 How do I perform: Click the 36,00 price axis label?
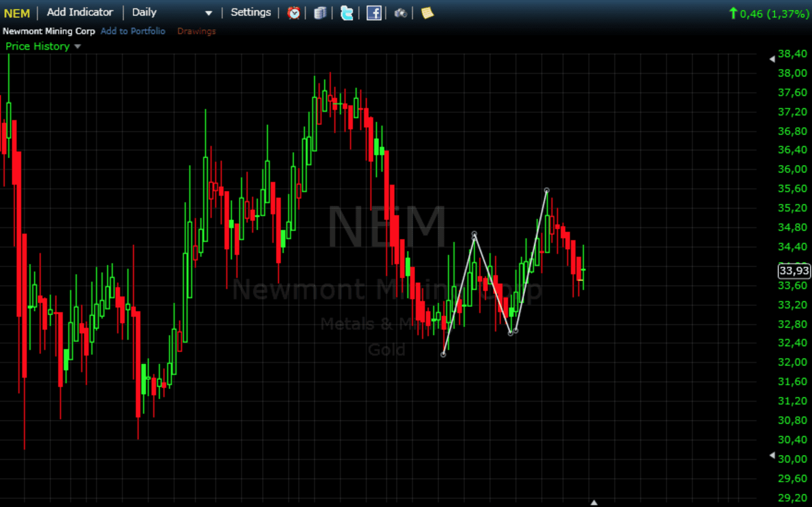[x=793, y=169]
